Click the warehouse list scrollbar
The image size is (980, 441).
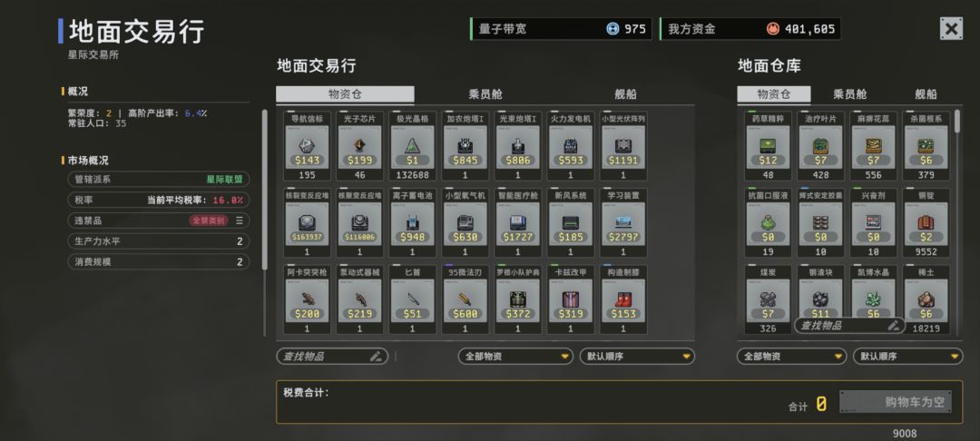point(958,122)
